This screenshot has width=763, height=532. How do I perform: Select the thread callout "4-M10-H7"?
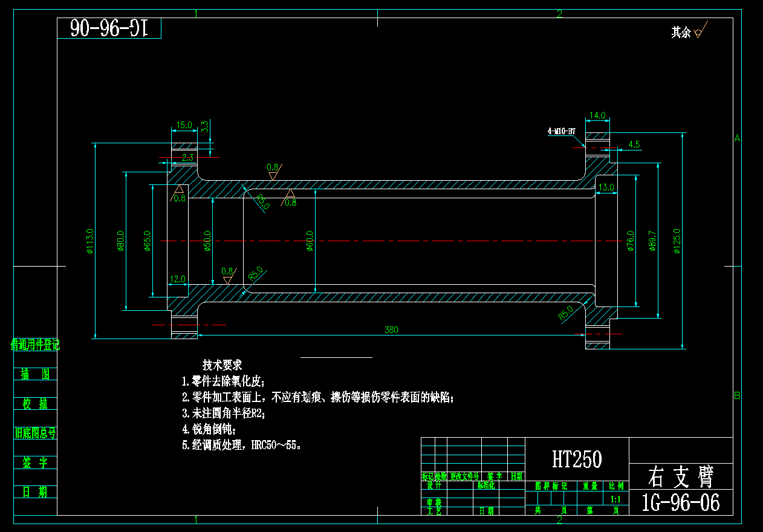click(x=561, y=130)
